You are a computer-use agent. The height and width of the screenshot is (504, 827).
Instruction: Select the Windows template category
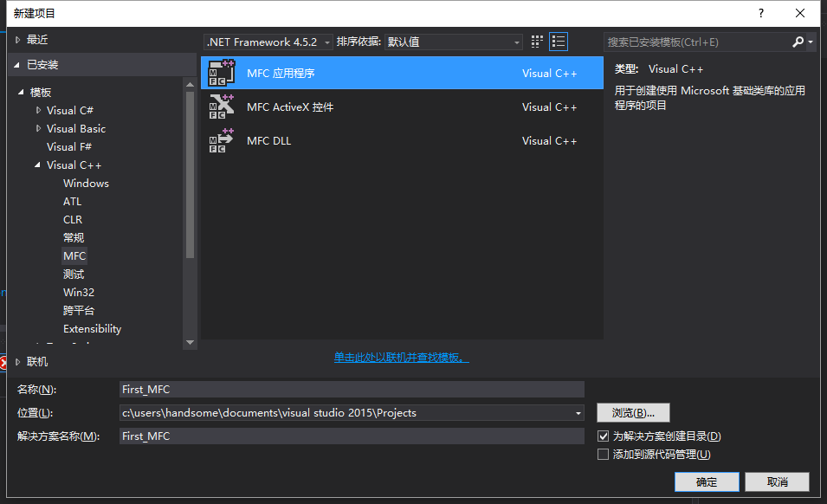click(x=86, y=183)
